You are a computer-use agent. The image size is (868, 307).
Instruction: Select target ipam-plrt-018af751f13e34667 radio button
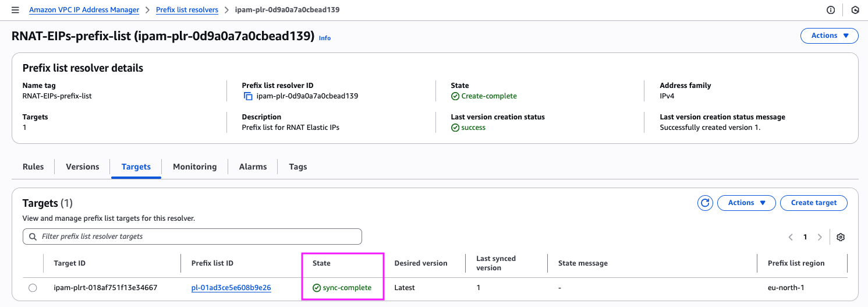(33, 288)
